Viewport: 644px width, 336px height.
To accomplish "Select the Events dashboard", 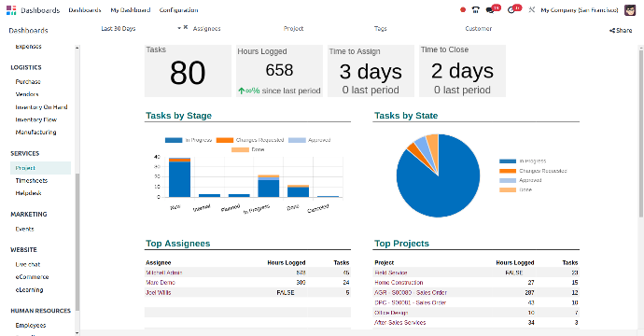I will click(24, 230).
